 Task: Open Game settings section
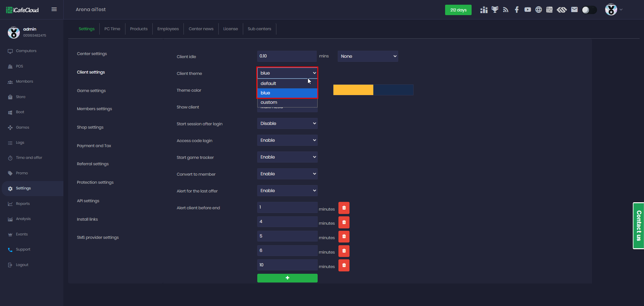(91, 91)
